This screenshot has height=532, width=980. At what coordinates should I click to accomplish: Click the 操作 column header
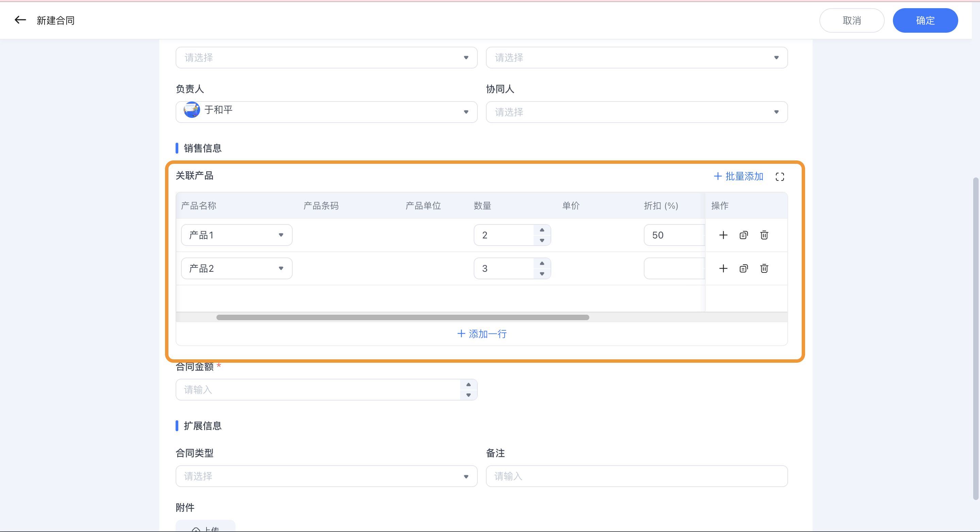coord(720,206)
